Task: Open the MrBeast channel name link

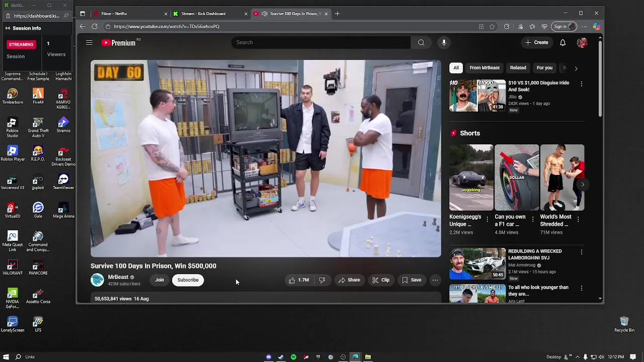Action: [x=118, y=277]
